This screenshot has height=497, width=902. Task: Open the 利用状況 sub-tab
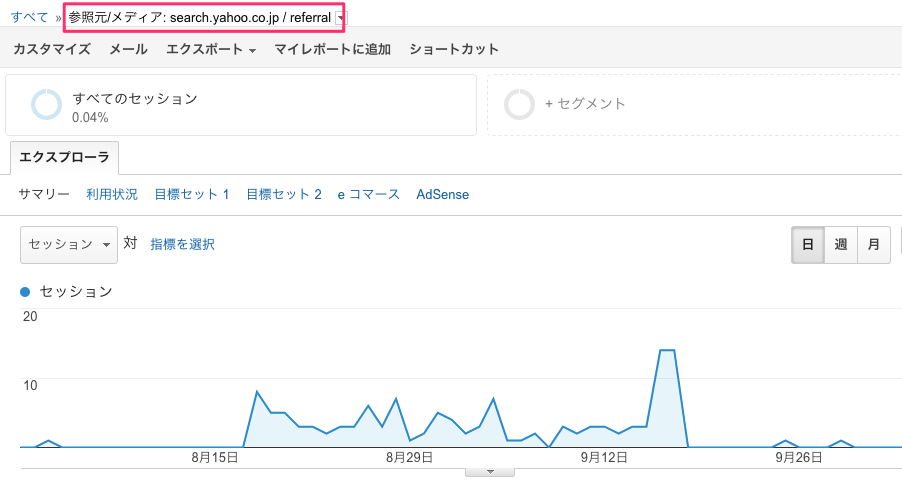click(x=112, y=195)
